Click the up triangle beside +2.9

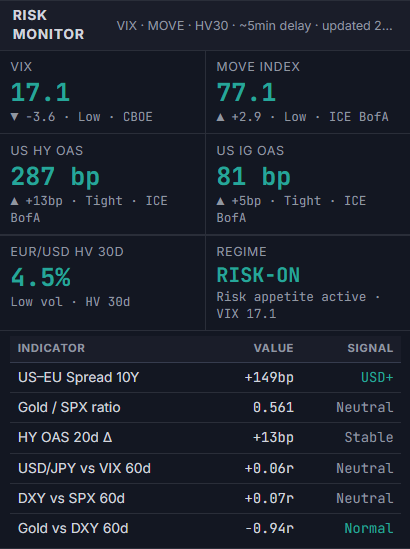click(220, 117)
